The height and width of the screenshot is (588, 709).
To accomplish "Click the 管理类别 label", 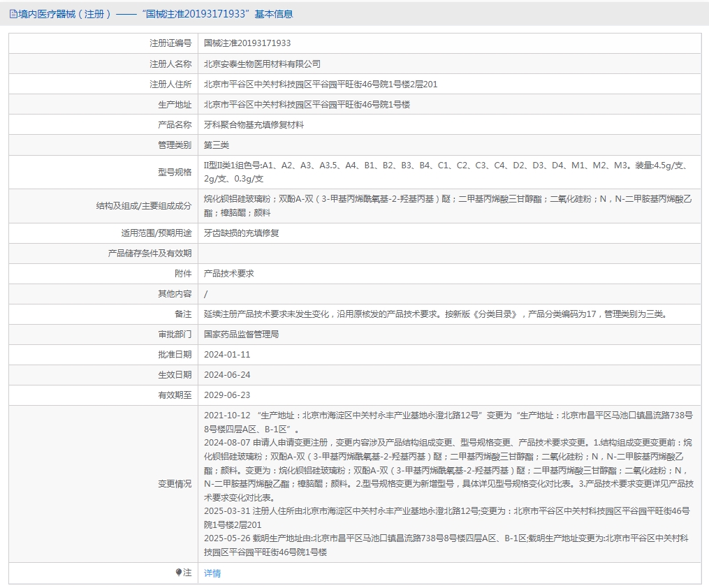I will (175, 145).
